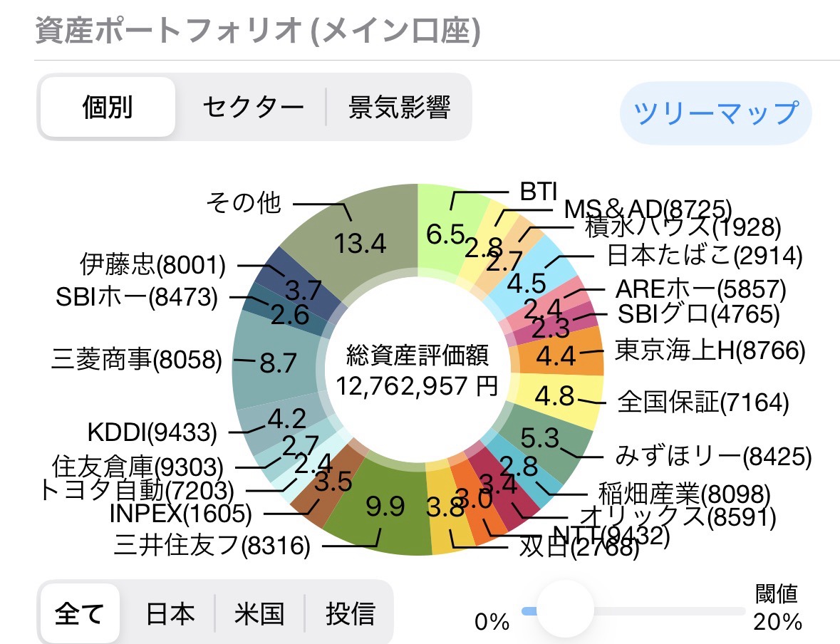
Task: Select the 全て filter option
Action: (x=80, y=613)
